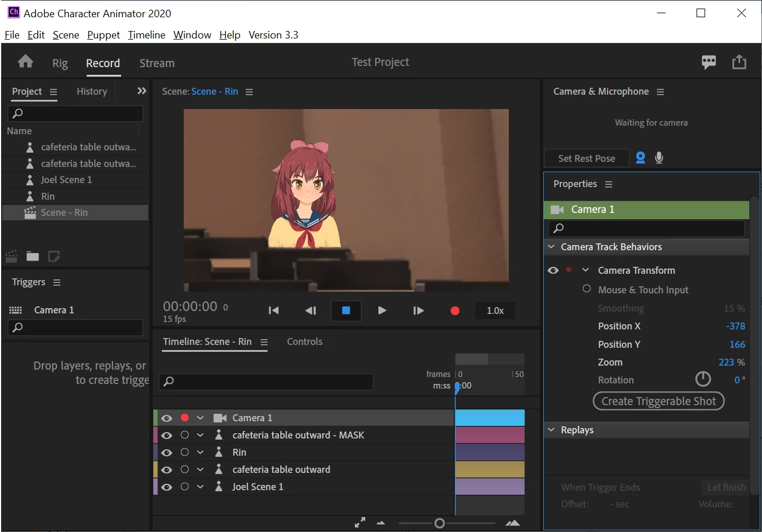Open the Project panel hamburger menu
This screenshot has height=532, width=762.
(53, 92)
